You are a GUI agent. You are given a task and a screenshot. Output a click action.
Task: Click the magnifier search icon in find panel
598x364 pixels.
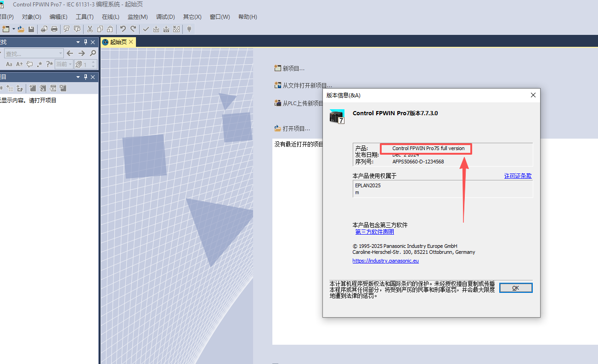click(x=93, y=53)
